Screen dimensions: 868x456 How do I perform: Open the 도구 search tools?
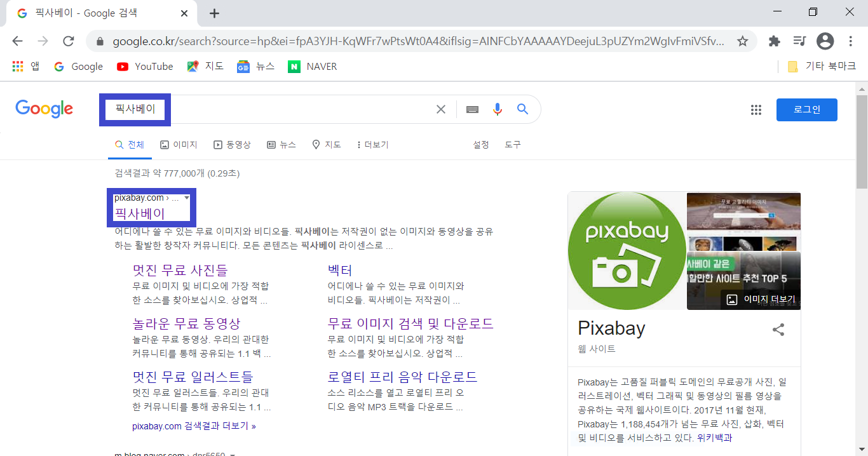coord(513,145)
